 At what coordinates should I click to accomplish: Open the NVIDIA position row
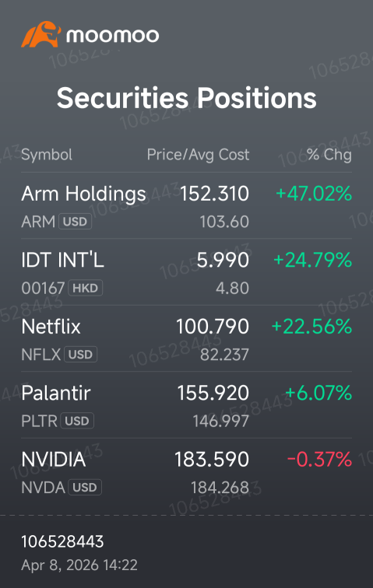click(186, 471)
